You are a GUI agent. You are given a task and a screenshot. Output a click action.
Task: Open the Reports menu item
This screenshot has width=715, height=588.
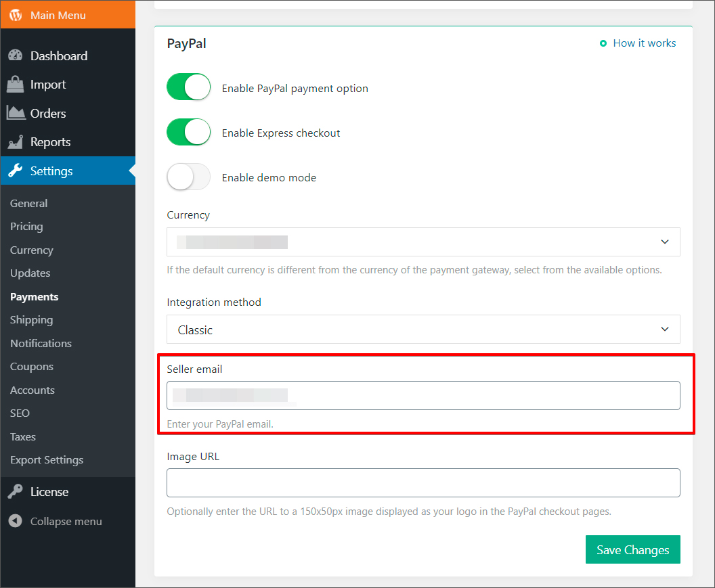point(68,142)
